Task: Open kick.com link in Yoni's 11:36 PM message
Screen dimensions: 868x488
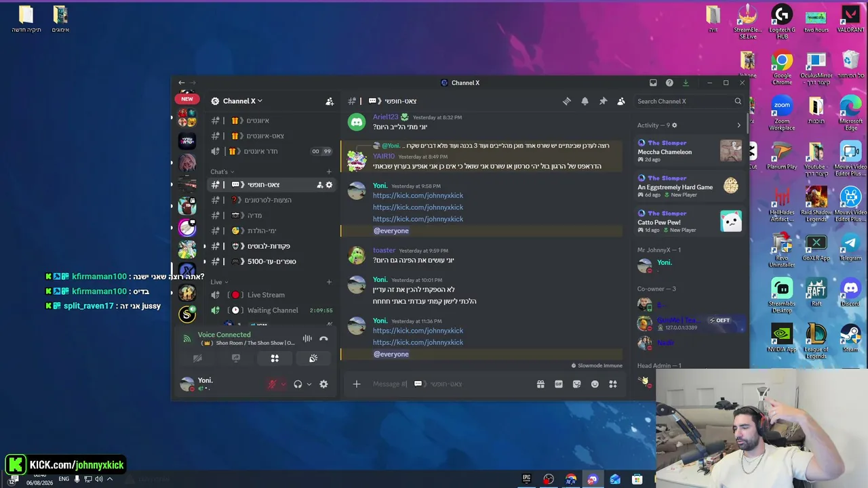Action: pyautogui.click(x=418, y=331)
